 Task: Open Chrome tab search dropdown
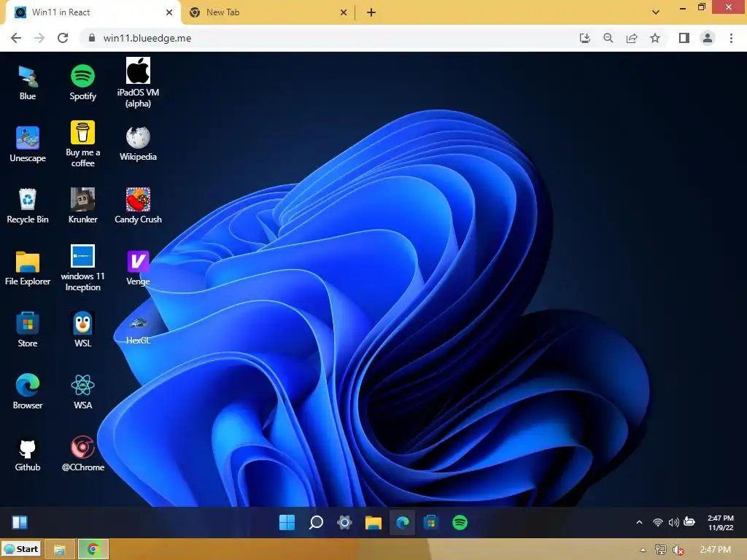click(656, 12)
